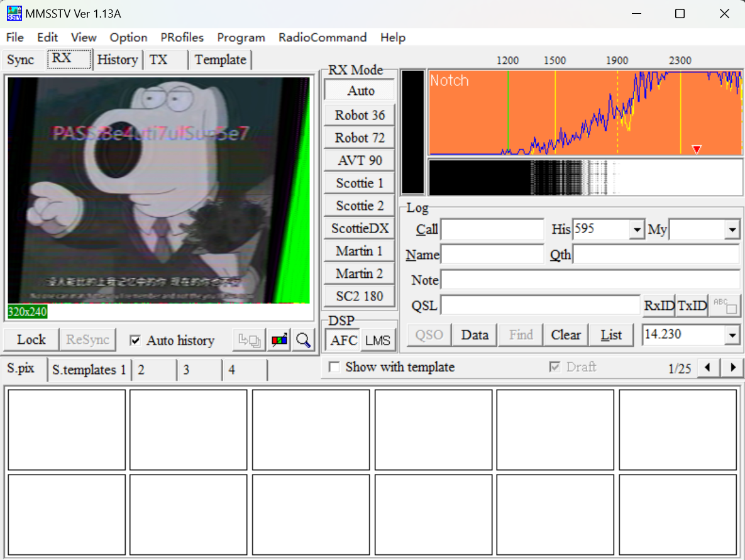Toggle AFC in DSP section

[343, 341]
